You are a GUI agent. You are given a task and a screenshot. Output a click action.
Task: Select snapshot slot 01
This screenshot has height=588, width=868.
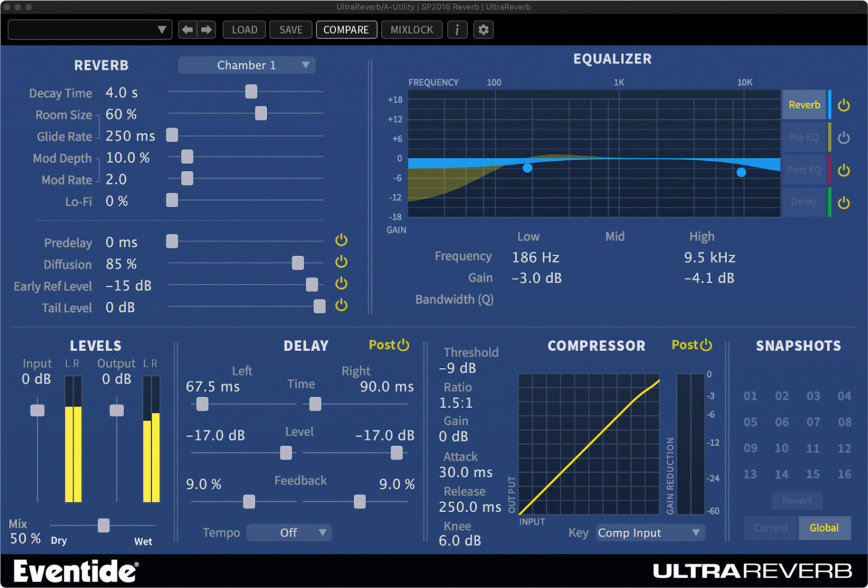(750, 396)
